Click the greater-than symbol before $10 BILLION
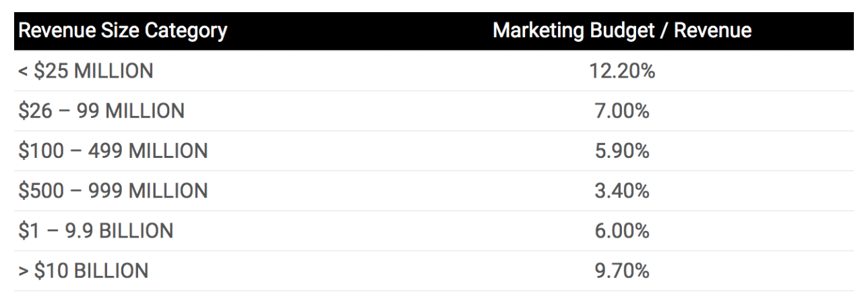 coord(24,272)
